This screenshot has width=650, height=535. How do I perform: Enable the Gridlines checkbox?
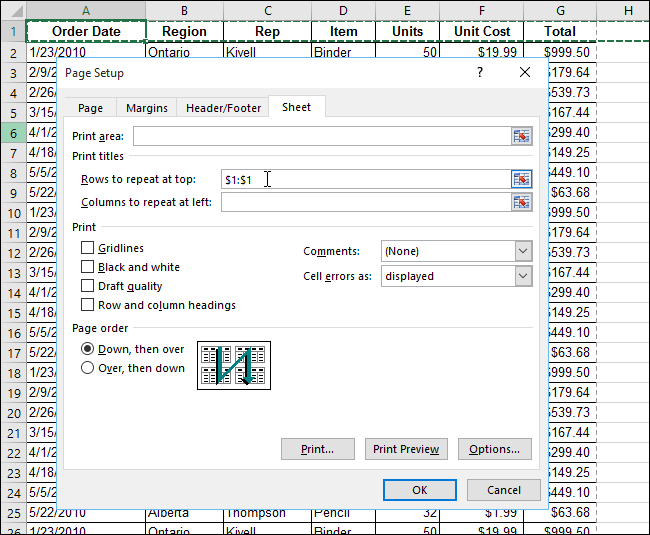(x=88, y=248)
